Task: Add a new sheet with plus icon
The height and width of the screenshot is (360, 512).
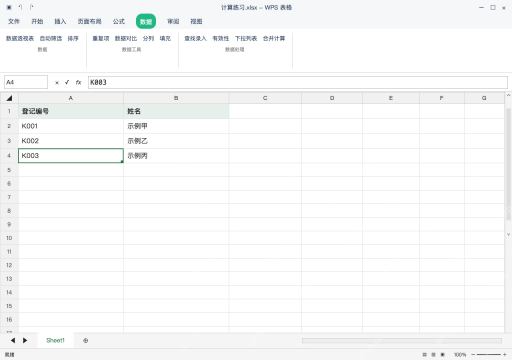Action: pos(86,341)
